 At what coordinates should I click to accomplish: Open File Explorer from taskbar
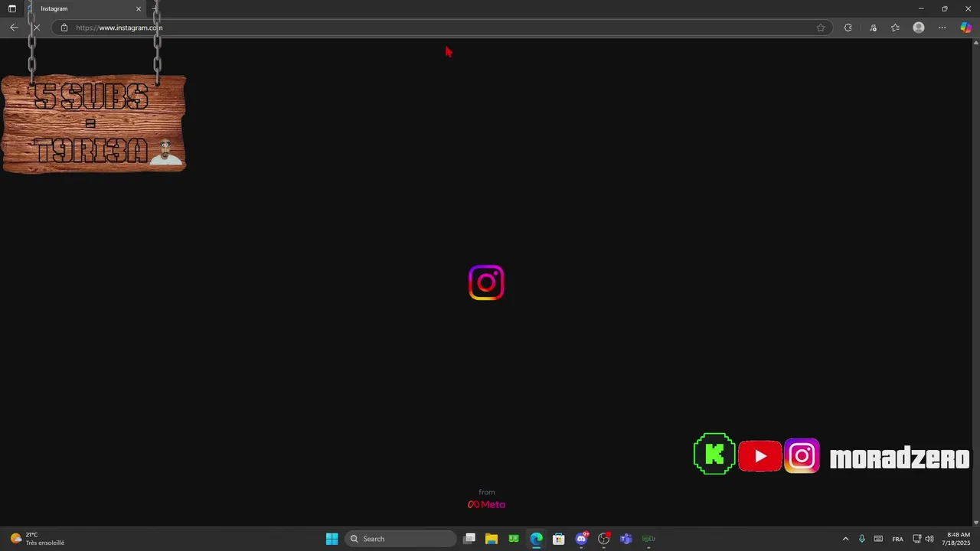(492, 539)
